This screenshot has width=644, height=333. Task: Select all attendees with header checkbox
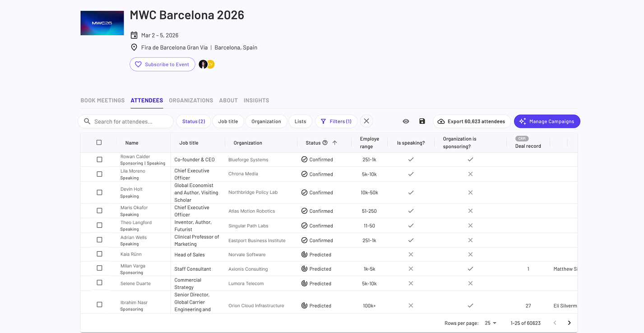(99, 142)
